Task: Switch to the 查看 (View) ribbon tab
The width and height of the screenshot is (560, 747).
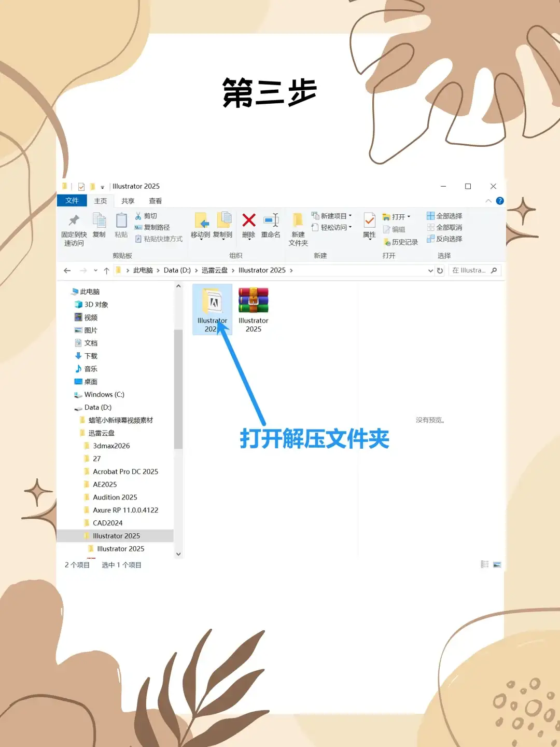Action: pyautogui.click(x=157, y=201)
